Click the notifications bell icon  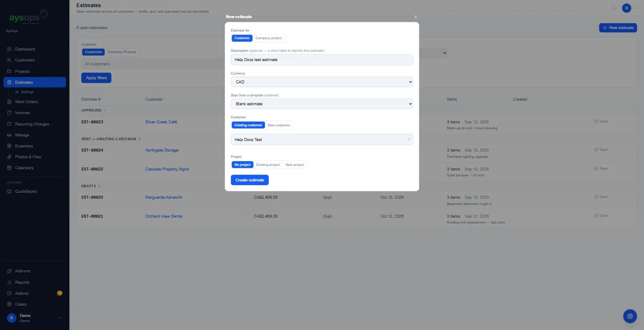(x=613, y=8)
